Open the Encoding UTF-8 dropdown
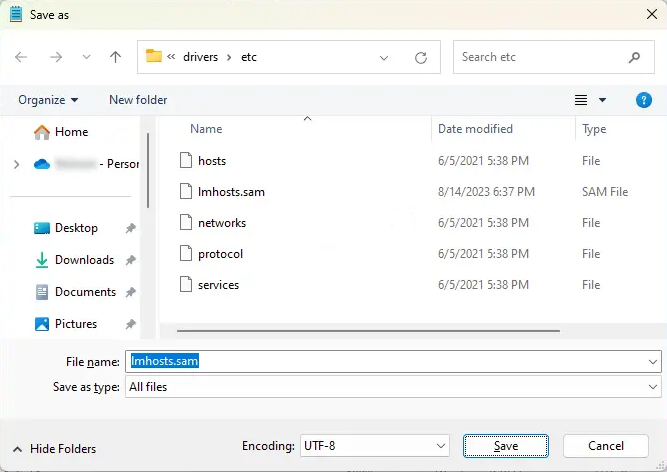The height and width of the screenshot is (472, 667). coord(374,446)
